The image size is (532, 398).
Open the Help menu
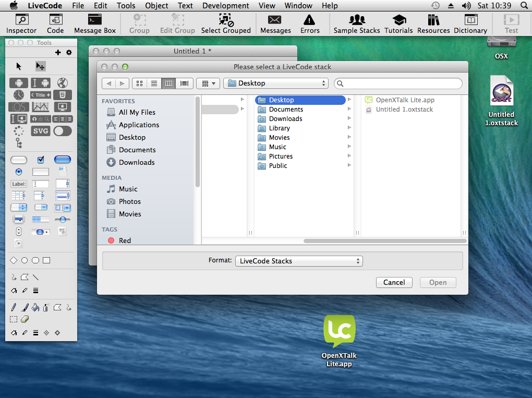330,5
